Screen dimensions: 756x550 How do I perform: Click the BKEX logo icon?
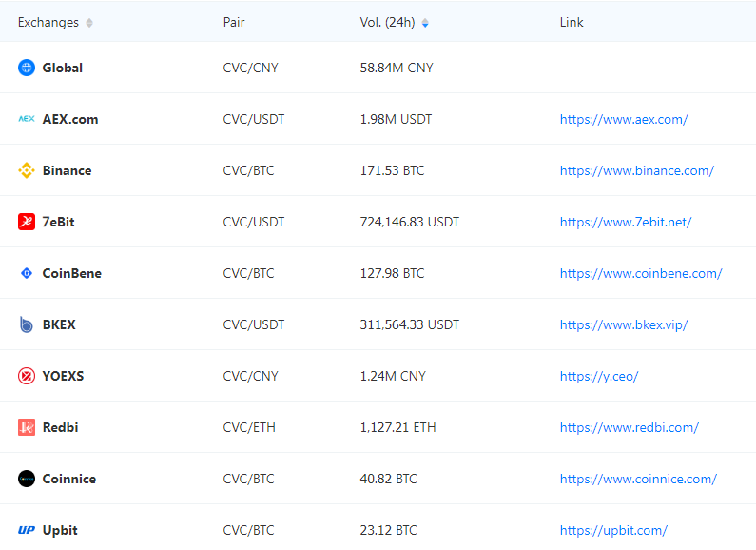27,324
